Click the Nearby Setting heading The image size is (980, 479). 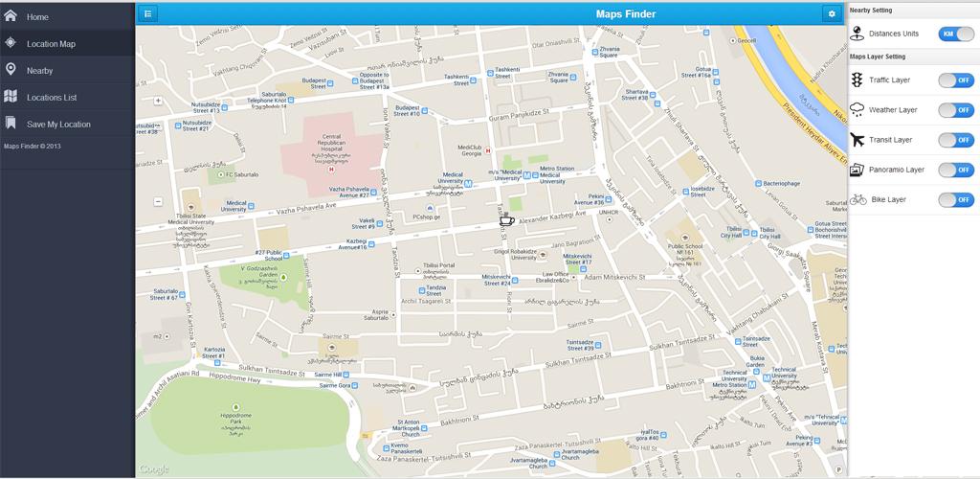[x=871, y=10]
